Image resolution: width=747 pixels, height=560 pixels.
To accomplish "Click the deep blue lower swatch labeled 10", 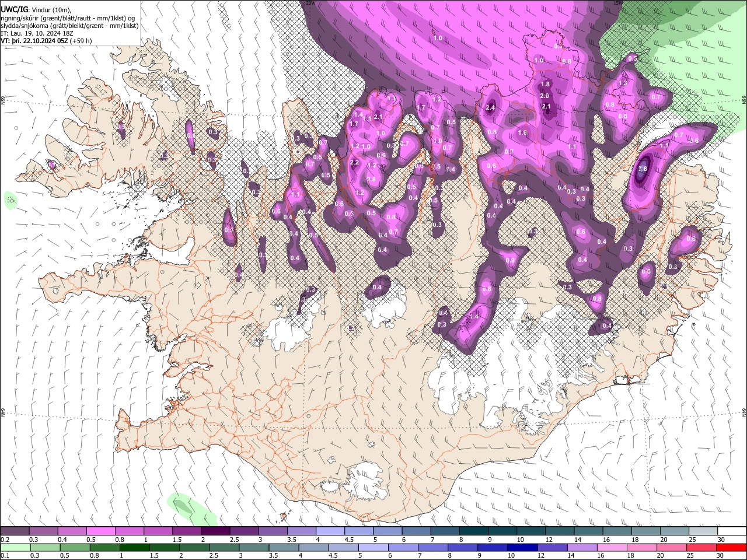I will [522, 547].
